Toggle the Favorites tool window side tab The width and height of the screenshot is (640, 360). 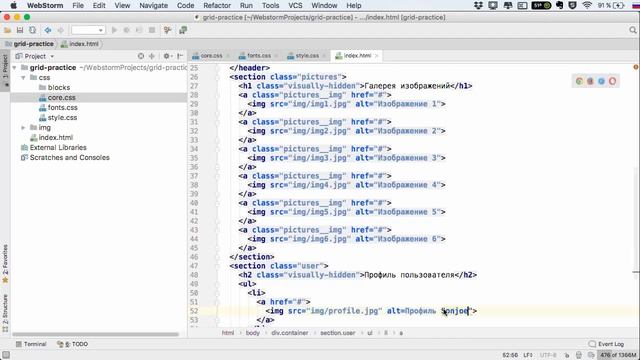pyautogui.click(x=5, y=264)
